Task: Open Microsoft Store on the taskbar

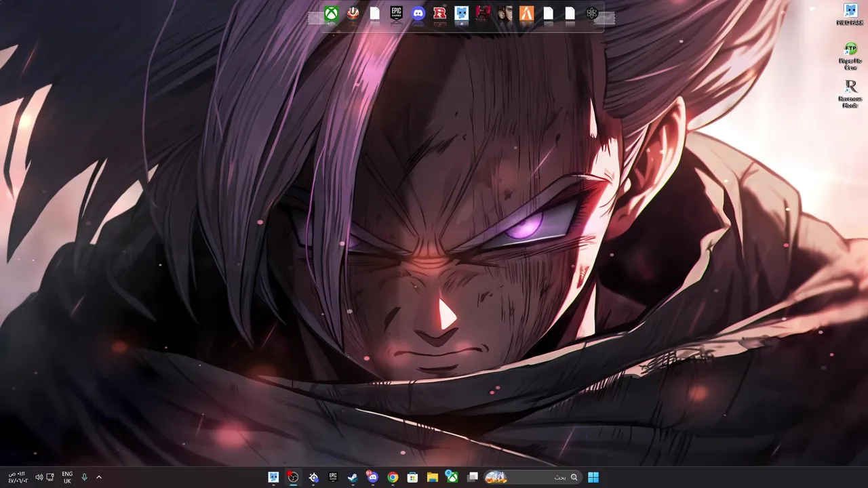Action: (x=412, y=477)
